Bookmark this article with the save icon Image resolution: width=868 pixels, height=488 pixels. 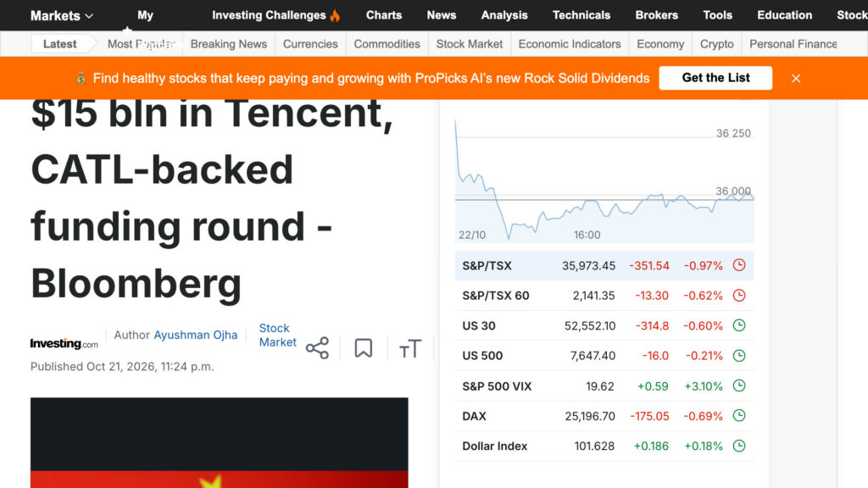tap(363, 348)
